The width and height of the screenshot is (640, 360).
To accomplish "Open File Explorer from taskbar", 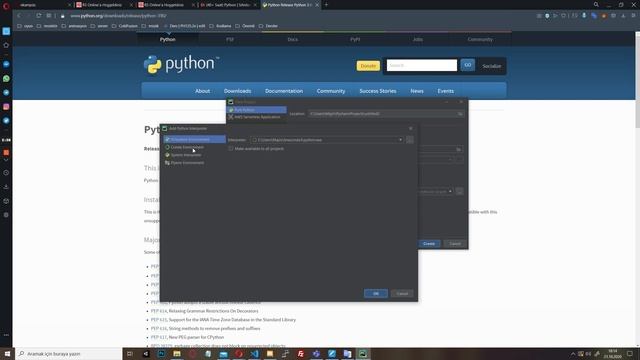I will point(177,354).
